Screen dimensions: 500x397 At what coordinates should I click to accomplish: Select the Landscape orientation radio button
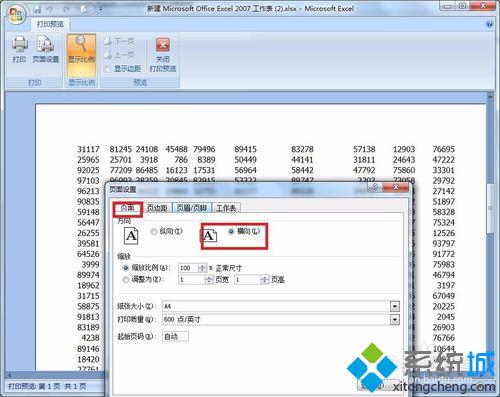click(x=231, y=231)
